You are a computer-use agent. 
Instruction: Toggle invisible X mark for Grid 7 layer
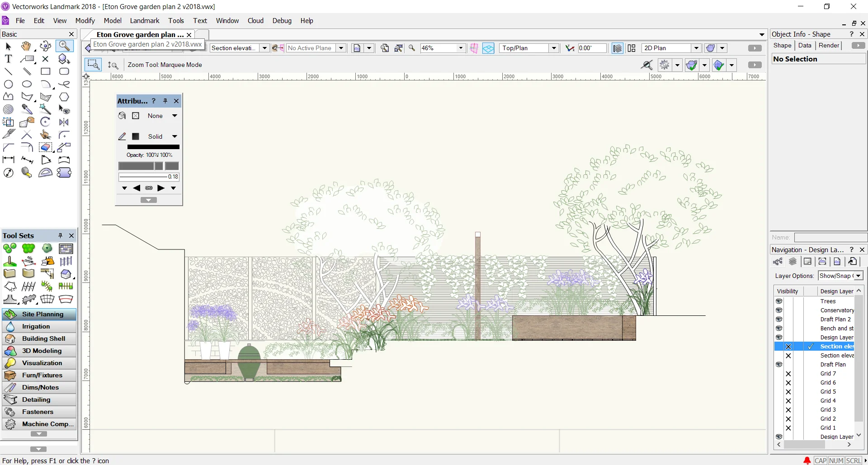(x=788, y=374)
